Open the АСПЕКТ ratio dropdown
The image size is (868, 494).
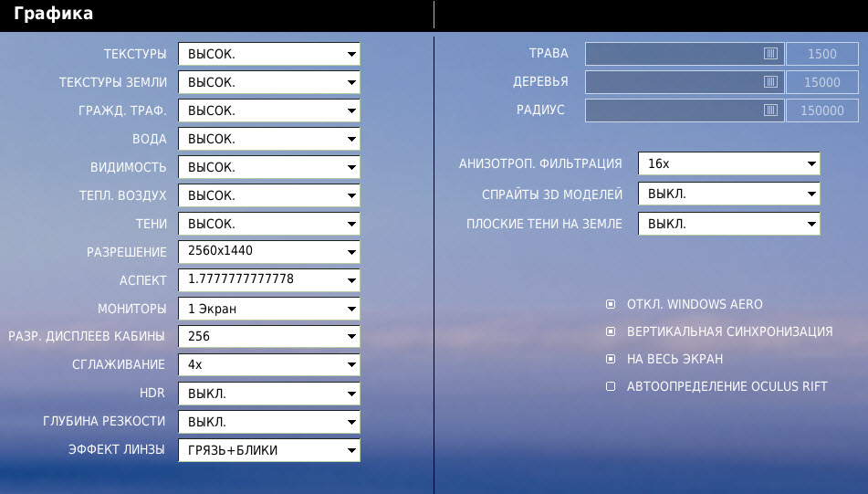coord(269,279)
